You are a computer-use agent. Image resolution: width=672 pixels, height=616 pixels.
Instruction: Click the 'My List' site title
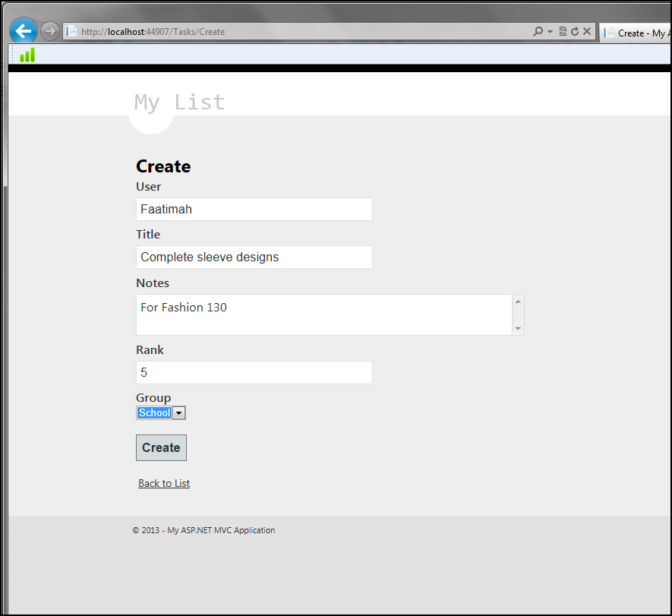pos(180,102)
